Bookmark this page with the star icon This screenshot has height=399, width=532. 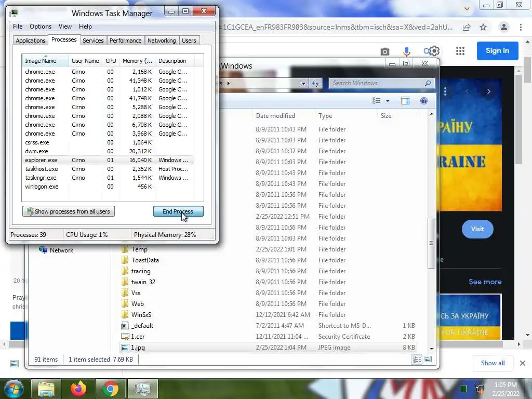[483, 27]
